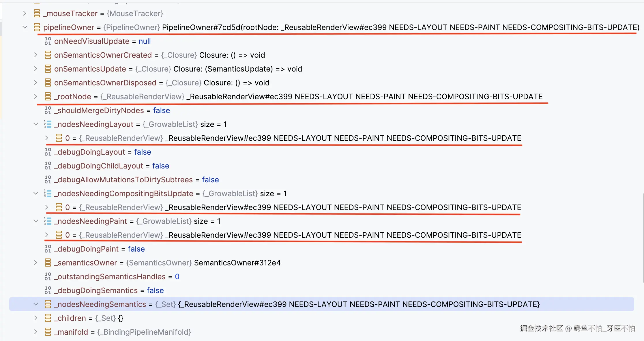
Task: Click the object icon beside pipelineOwner
Action: pos(37,27)
